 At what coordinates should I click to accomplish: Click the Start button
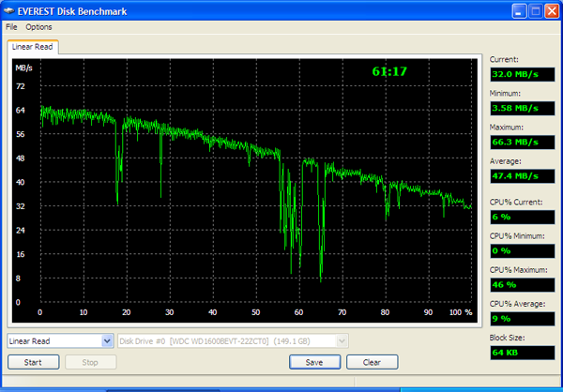(x=33, y=362)
